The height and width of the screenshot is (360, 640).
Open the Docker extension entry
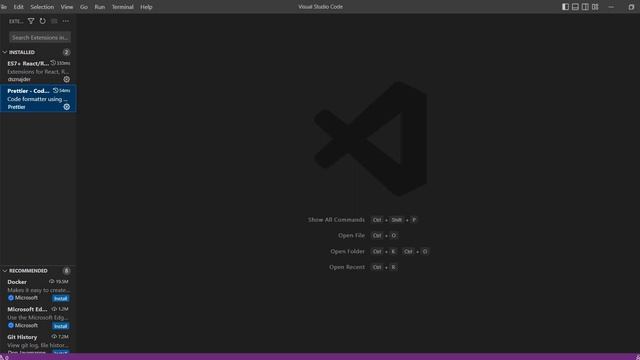tap(38, 290)
